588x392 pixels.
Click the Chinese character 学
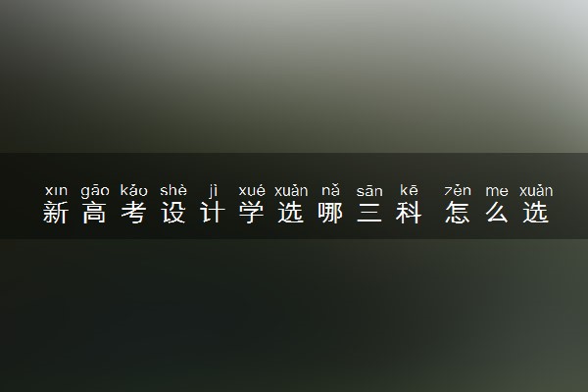252,213
